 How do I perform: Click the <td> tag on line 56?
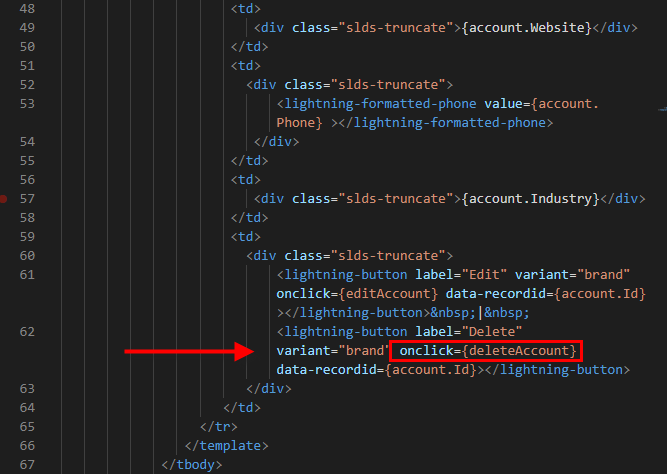[245, 180]
